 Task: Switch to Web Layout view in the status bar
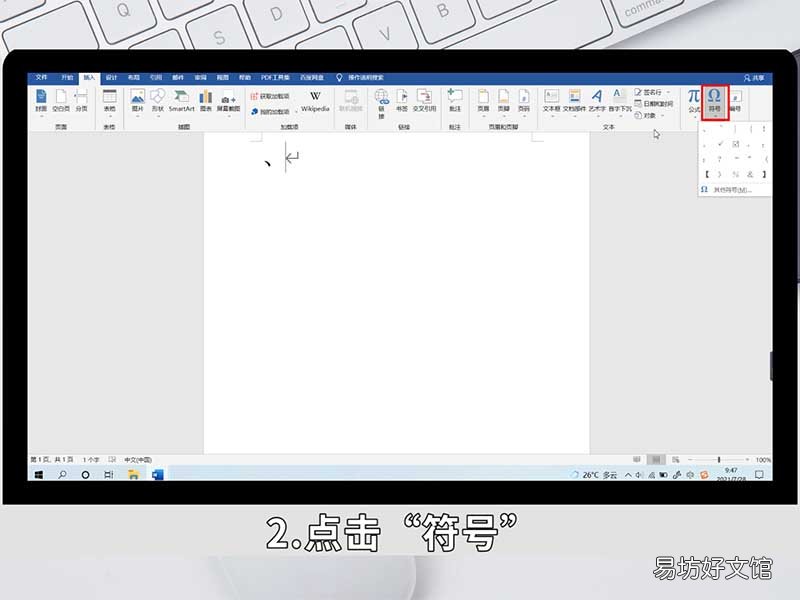tap(676, 460)
